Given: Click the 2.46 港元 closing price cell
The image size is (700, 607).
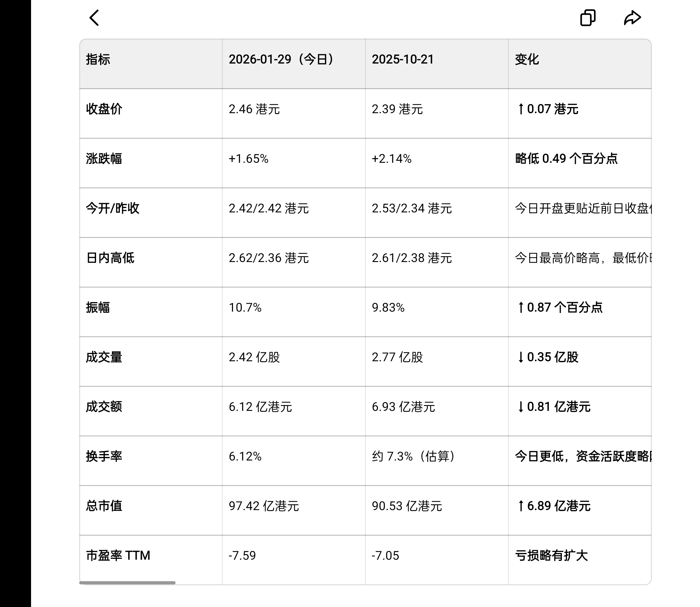Looking at the screenshot, I should 254,109.
